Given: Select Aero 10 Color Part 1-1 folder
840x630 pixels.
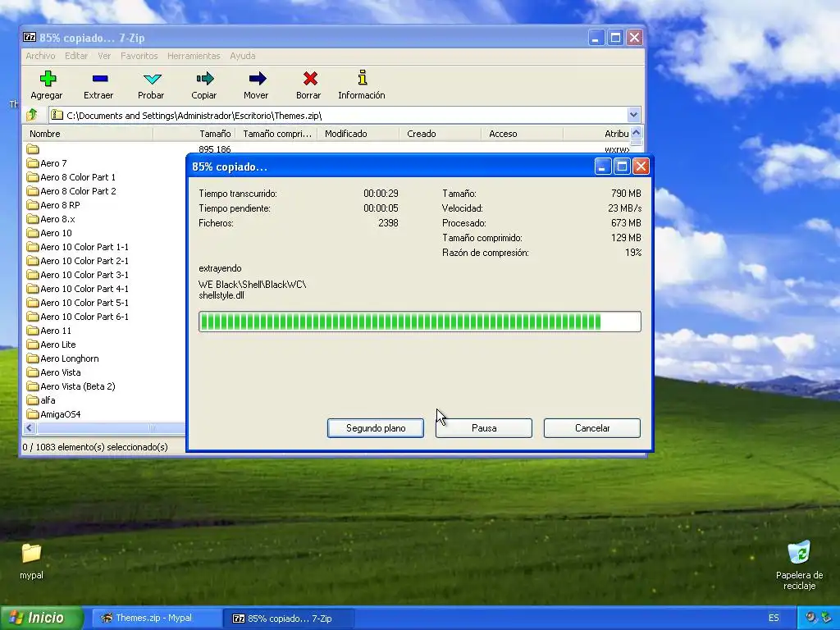Looking at the screenshot, I should (77, 246).
